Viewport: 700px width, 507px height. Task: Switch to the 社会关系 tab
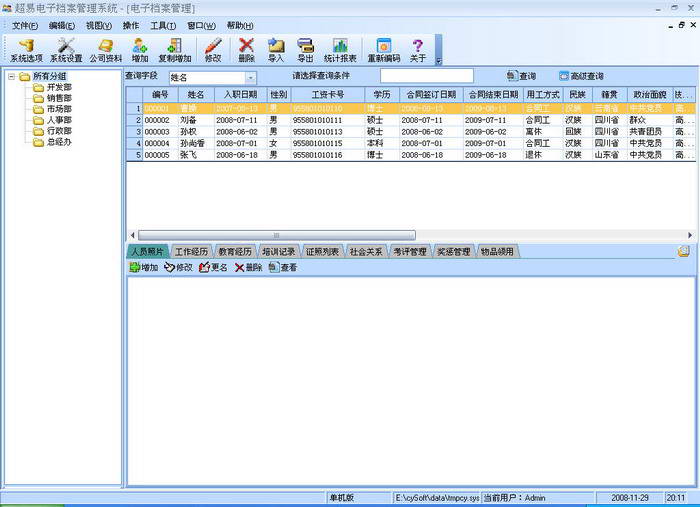click(365, 252)
